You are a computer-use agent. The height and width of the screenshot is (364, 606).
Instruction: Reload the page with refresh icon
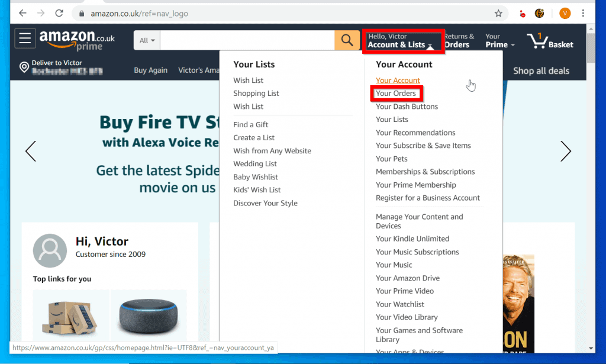pyautogui.click(x=59, y=13)
